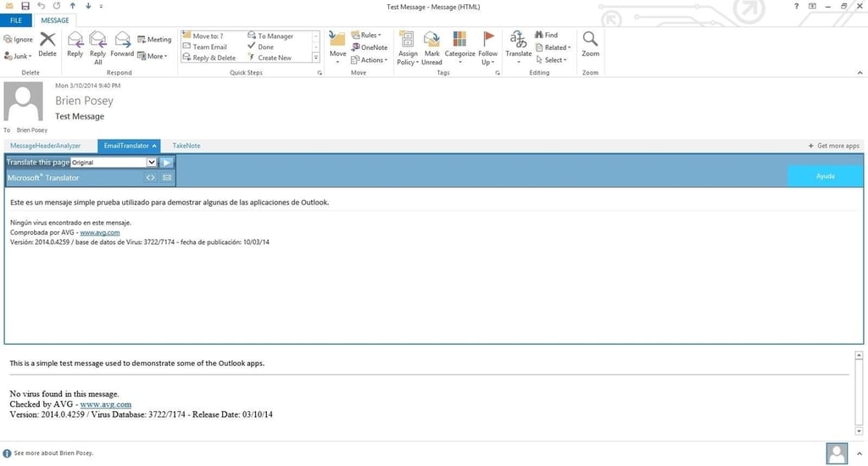Click the Save icon in quick access toolbar

tap(25, 6)
